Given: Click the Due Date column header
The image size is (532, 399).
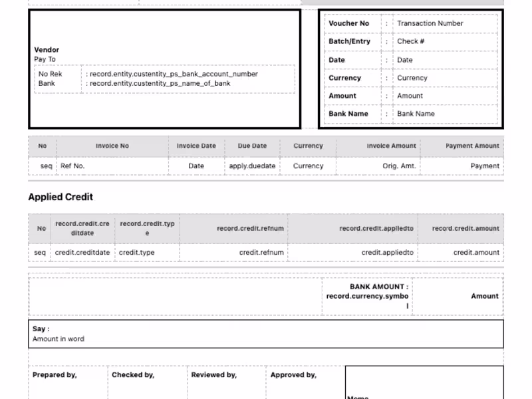Looking at the screenshot, I should [x=252, y=146].
